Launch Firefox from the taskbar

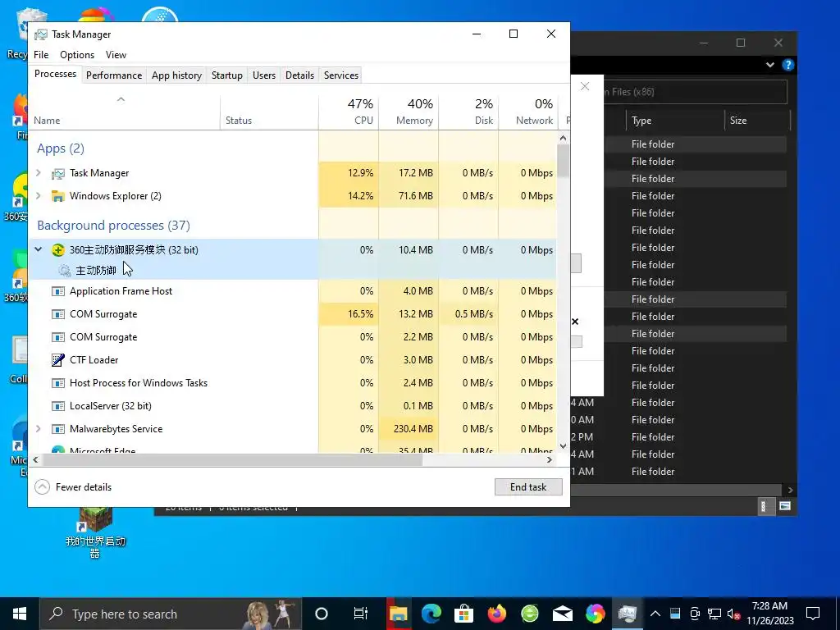click(x=496, y=614)
